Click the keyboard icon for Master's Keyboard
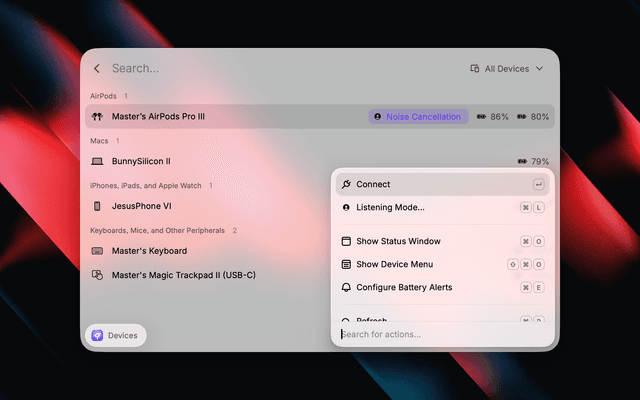640x400 pixels. pos(97,251)
